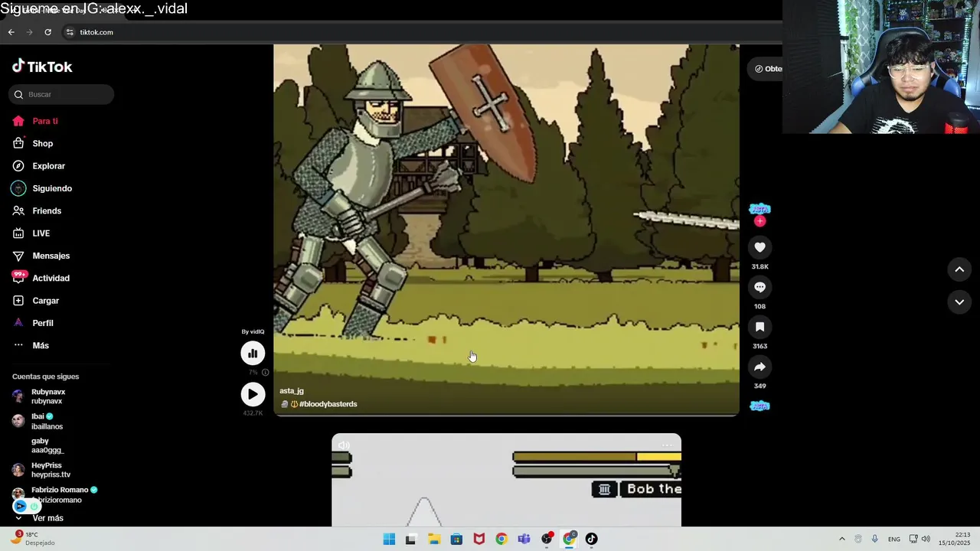Click the TikTok logo
The height and width of the screenshot is (551, 980).
pos(42,67)
